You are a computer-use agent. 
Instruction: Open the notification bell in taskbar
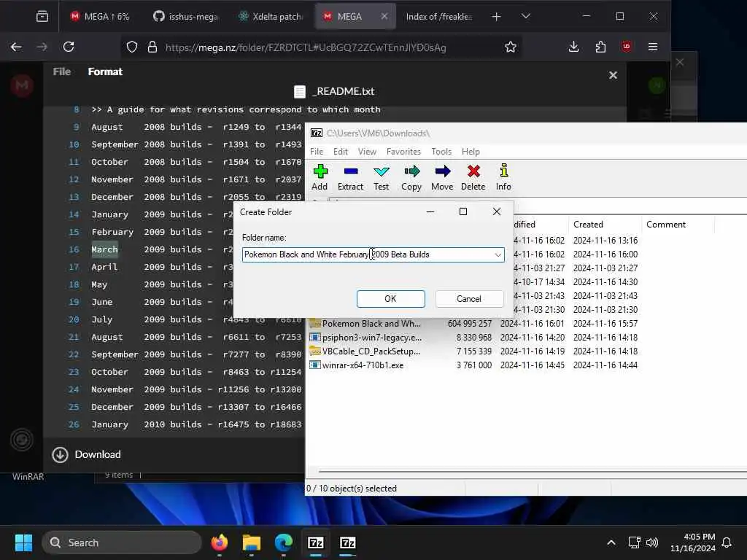point(727,542)
